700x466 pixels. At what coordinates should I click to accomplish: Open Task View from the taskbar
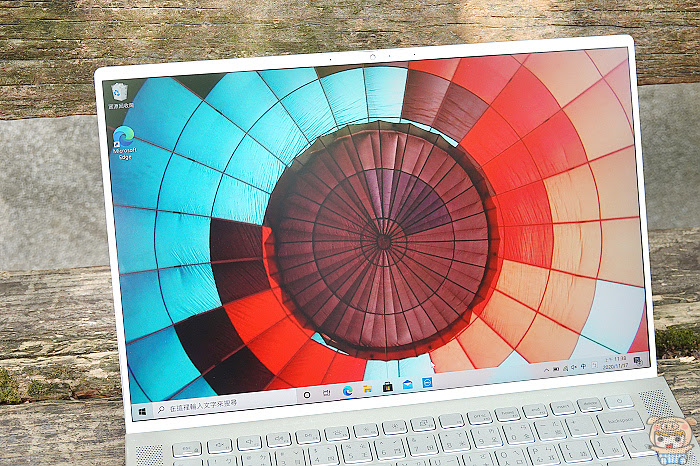327,393
